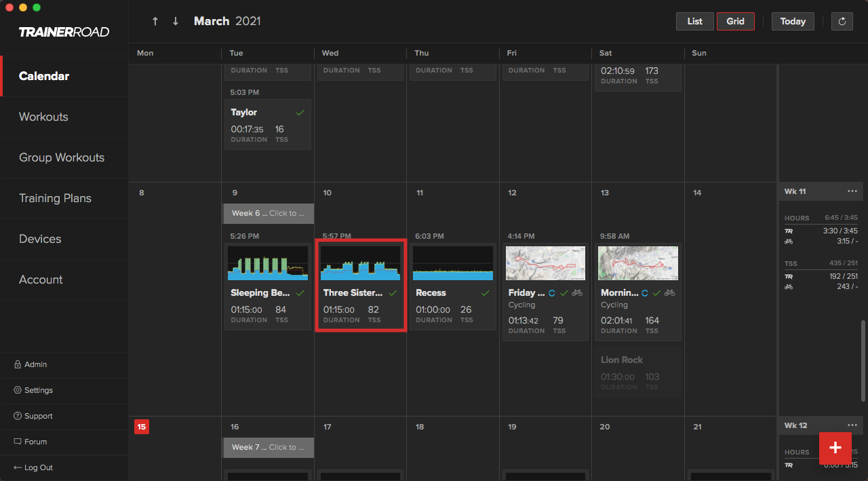This screenshot has width=868, height=481.
Task: Click the bike icon in Wk 11 TSS
Action: (789, 286)
